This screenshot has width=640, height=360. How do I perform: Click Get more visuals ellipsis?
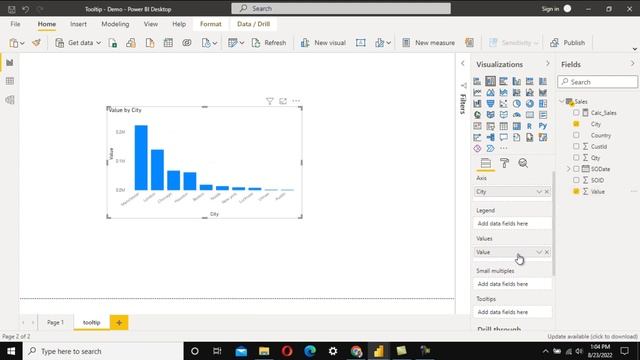pos(504,149)
